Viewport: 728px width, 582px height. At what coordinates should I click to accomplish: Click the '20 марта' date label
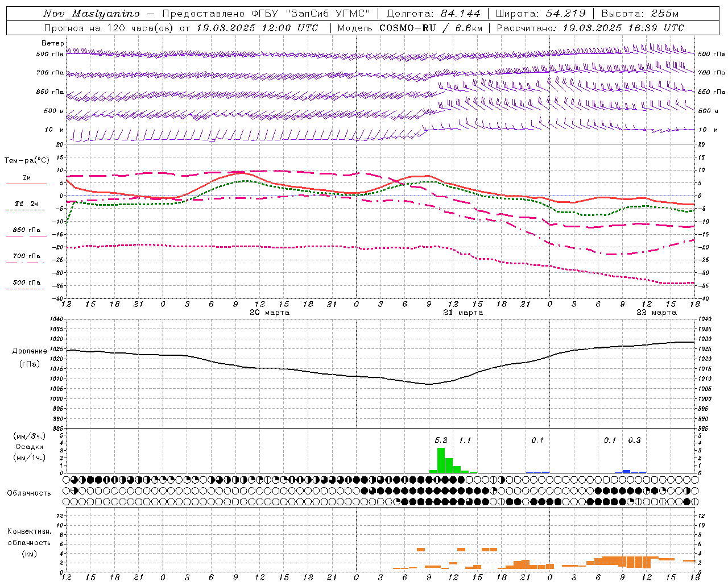pos(270,313)
